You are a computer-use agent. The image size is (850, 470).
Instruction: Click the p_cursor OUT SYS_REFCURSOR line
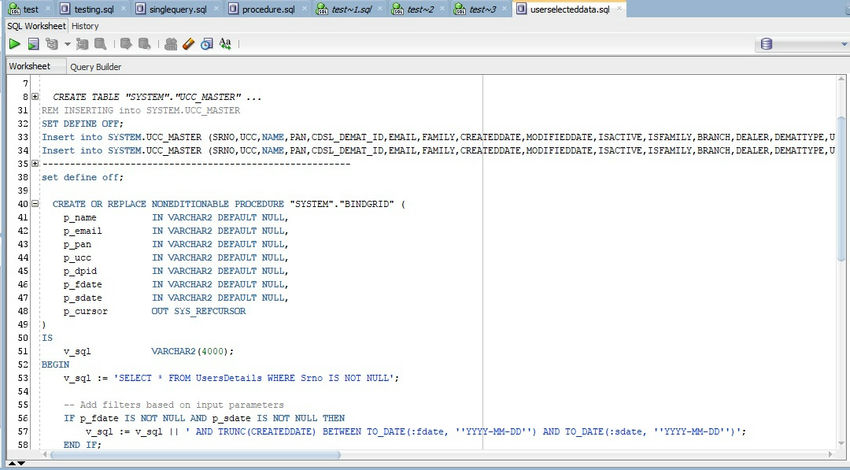click(154, 311)
